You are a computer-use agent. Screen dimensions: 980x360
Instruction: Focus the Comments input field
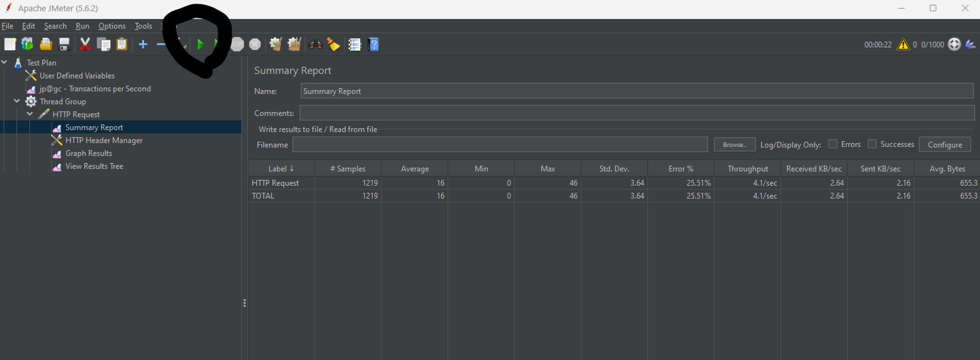[x=637, y=113]
